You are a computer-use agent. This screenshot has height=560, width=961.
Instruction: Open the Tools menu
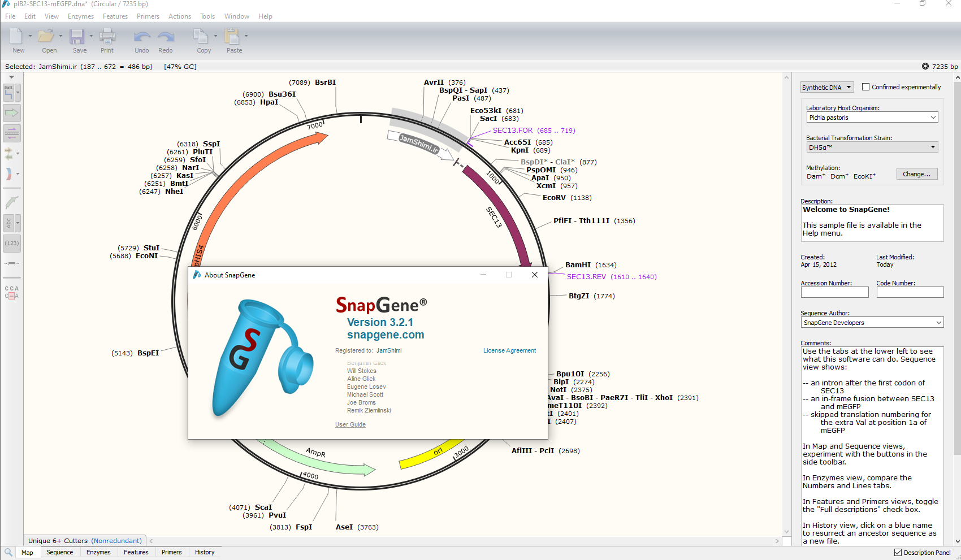tap(207, 16)
